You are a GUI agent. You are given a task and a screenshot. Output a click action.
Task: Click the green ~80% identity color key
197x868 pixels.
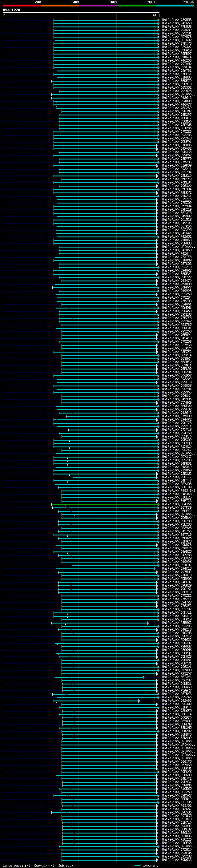[137, 6]
